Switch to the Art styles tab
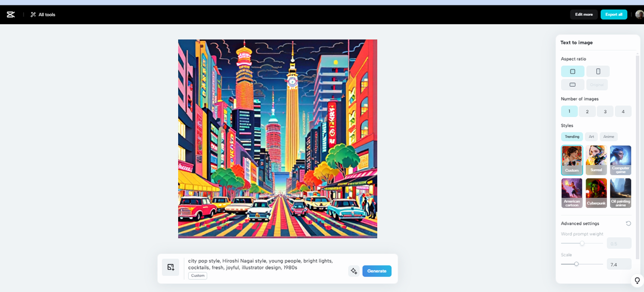644x292 pixels. point(591,137)
